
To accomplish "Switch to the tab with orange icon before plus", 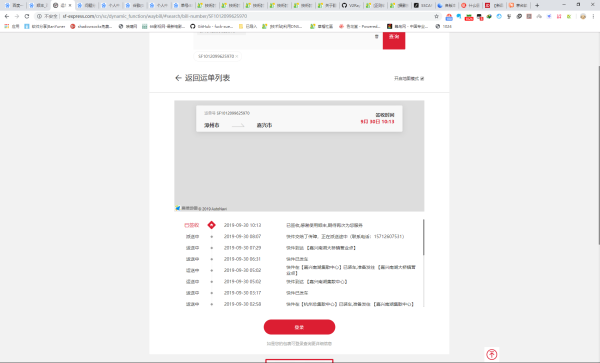I will click(518, 5).
